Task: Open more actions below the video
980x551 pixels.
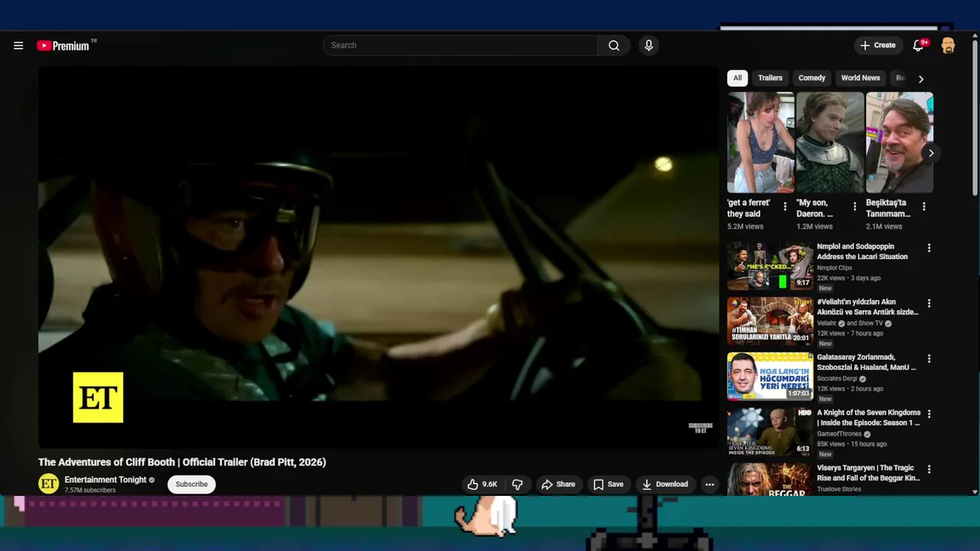Action: (x=710, y=484)
